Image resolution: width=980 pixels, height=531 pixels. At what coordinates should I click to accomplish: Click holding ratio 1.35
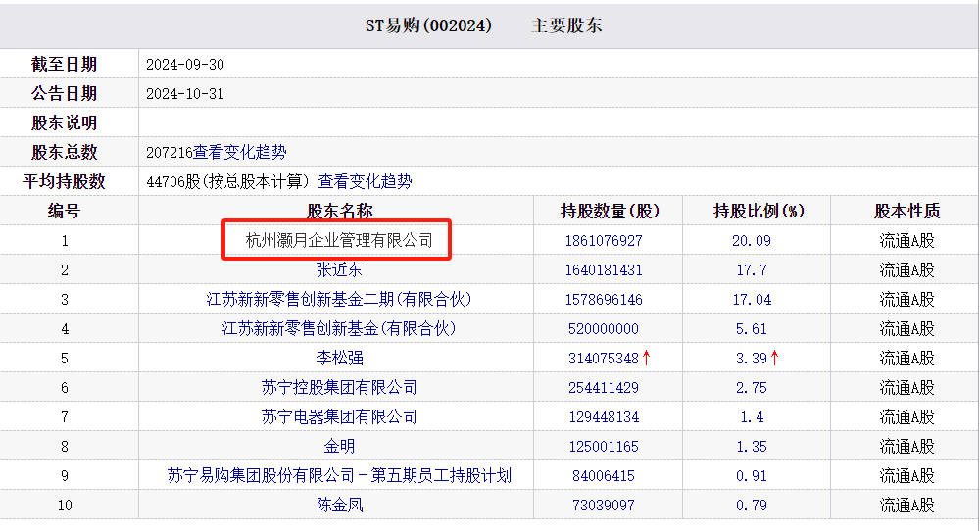click(752, 446)
